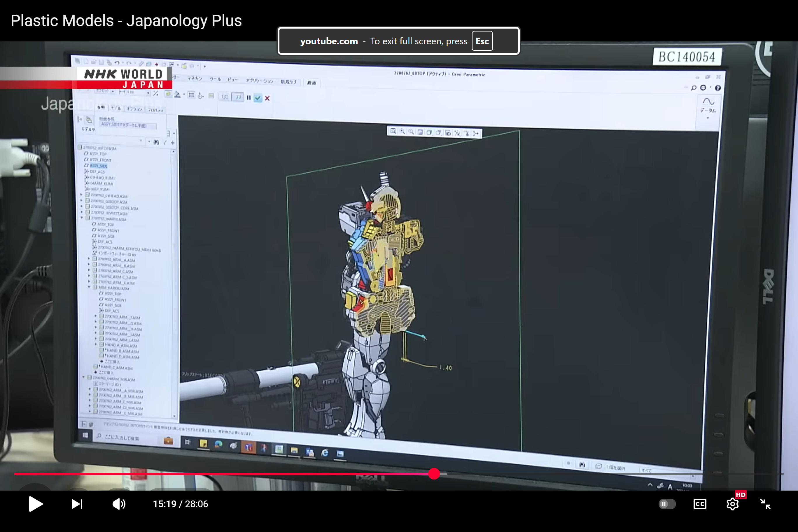The width and height of the screenshot is (798, 532).
Task: Click the green checkmark accept icon
Action: tap(258, 98)
